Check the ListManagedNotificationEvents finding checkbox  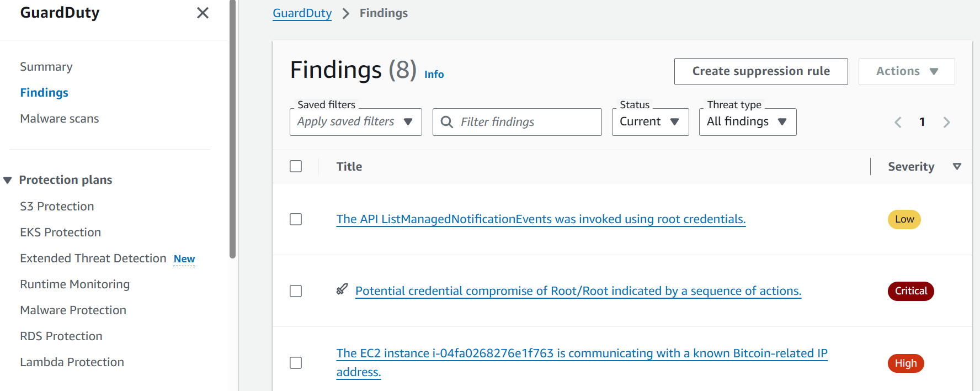click(296, 219)
